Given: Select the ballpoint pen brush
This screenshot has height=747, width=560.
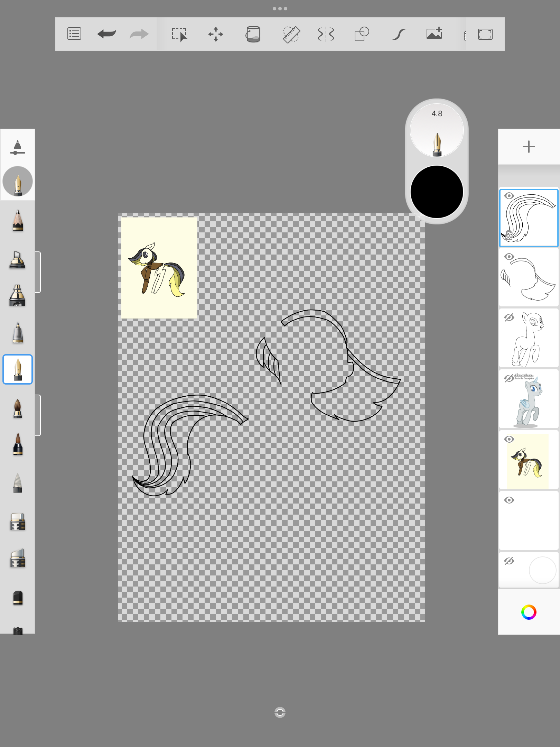Looking at the screenshot, I should pyautogui.click(x=18, y=332).
